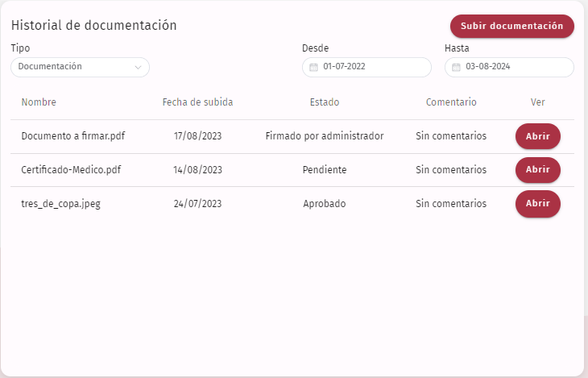
Task: Click the Ver column header
Action: [x=538, y=102]
